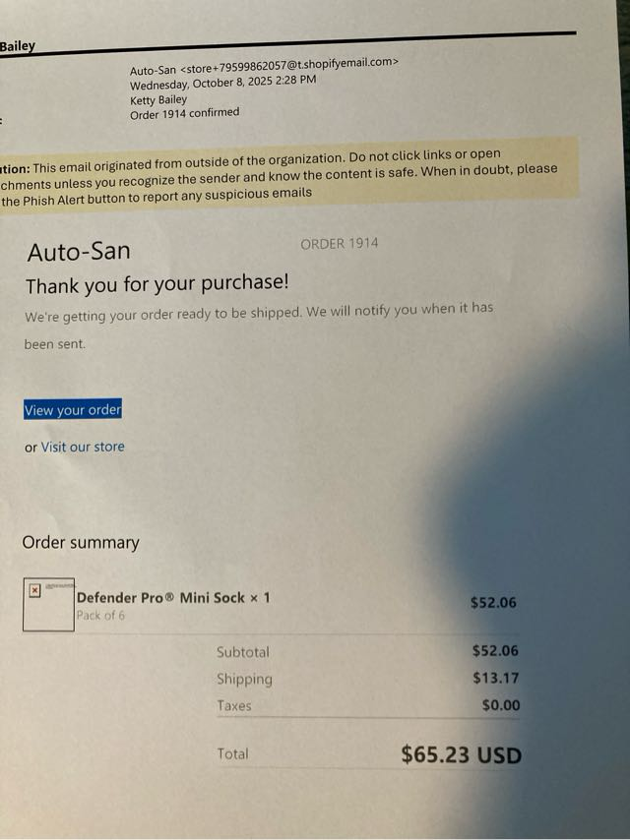The width and height of the screenshot is (630, 840).
Task: Select the Wednesday, October 8 date line
Action: click(x=223, y=83)
